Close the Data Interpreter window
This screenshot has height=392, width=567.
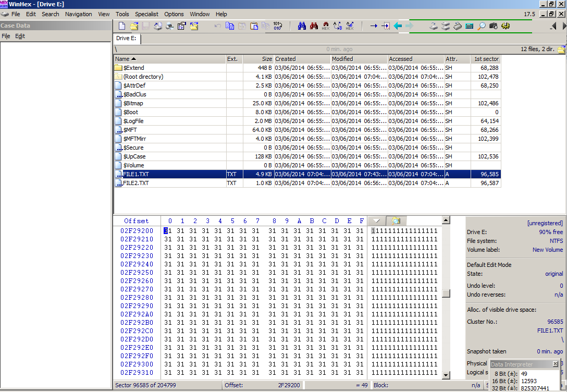[555, 364]
